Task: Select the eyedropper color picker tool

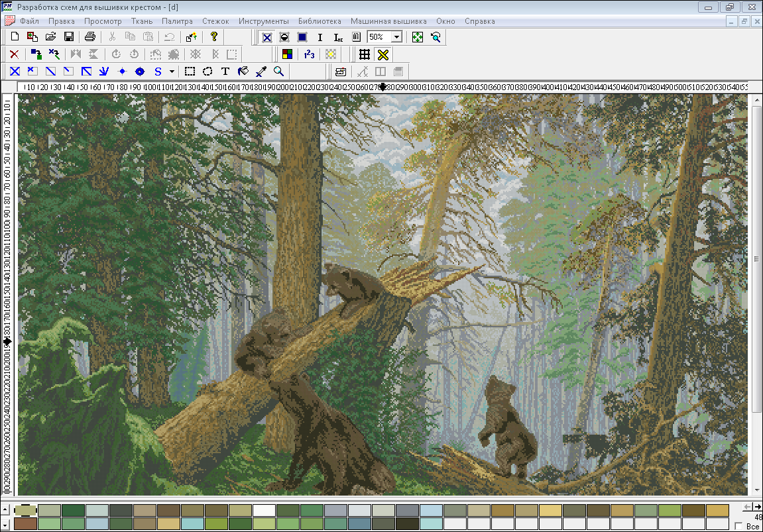Action: (x=261, y=72)
